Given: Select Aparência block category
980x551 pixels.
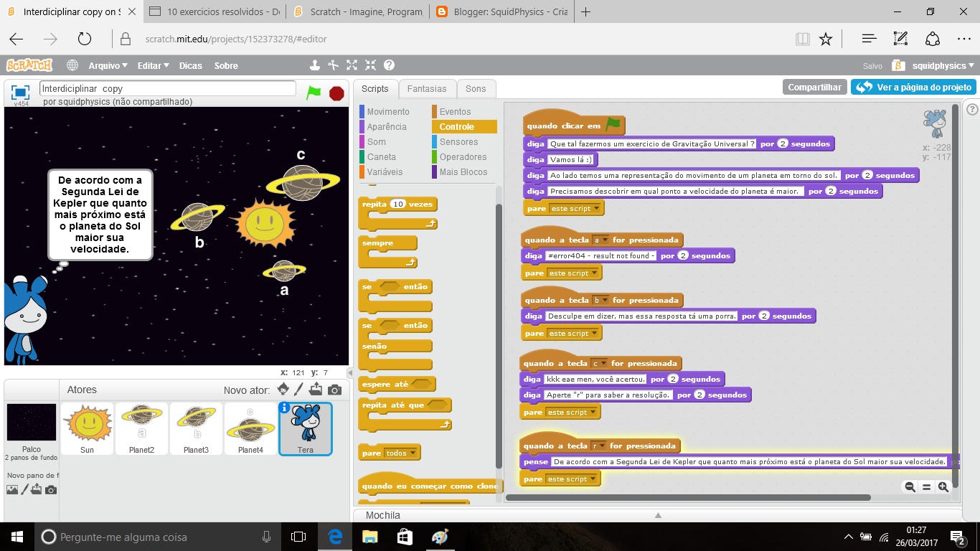Looking at the screenshot, I should [386, 127].
